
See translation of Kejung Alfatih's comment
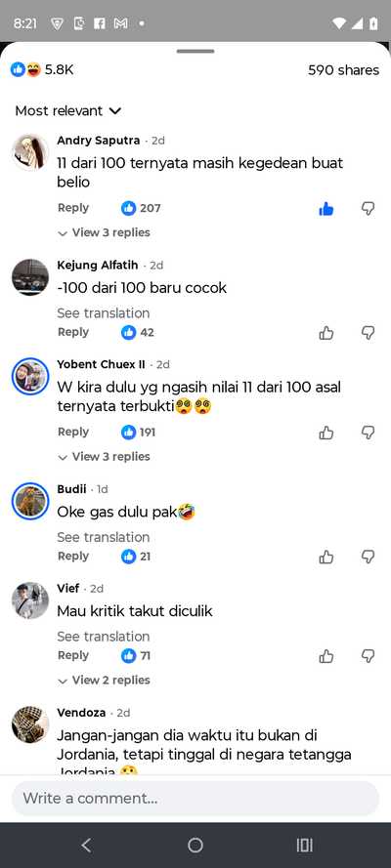pos(103,313)
